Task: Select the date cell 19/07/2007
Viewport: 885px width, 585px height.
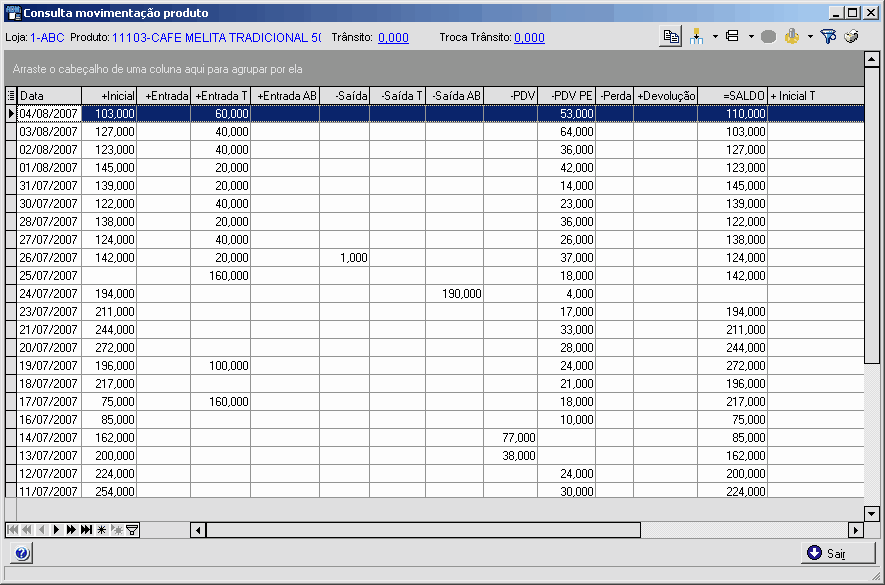Action: 49,365
